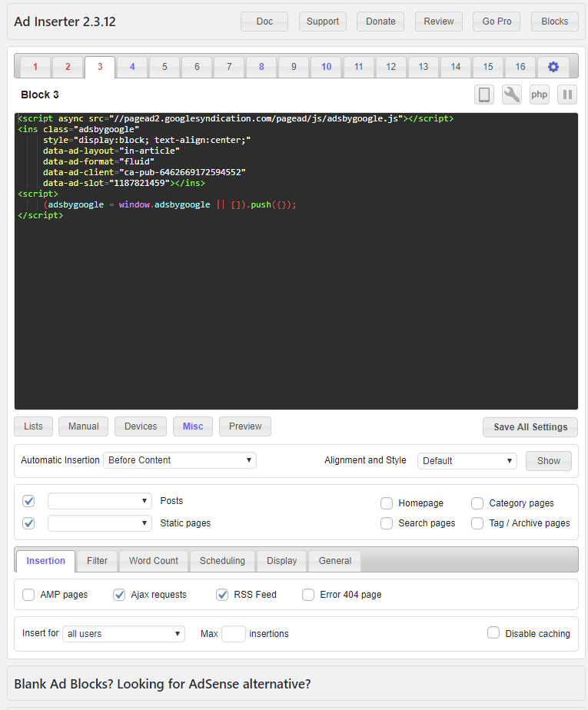
Task: Open the Support link button
Action: click(323, 22)
